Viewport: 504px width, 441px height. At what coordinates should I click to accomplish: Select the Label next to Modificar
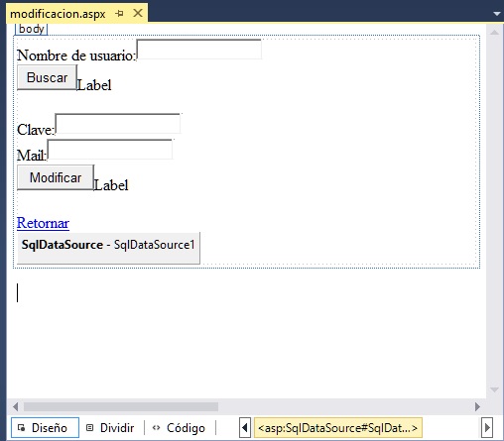[111, 185]
